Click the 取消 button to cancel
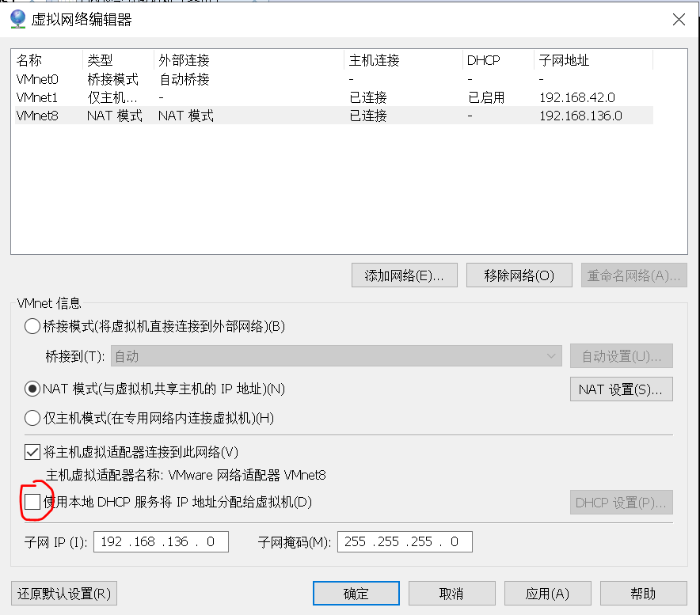Image resolution: width=700 pixels, height=615 pixels. [x=451, y=593]
